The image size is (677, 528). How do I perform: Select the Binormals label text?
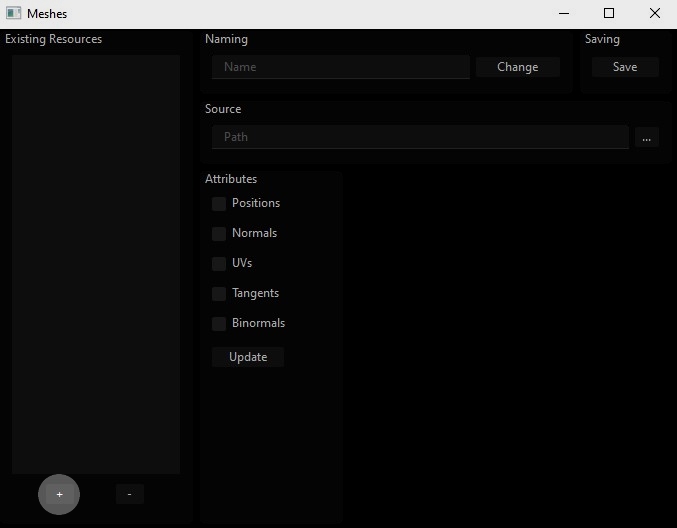click(259, 323)
